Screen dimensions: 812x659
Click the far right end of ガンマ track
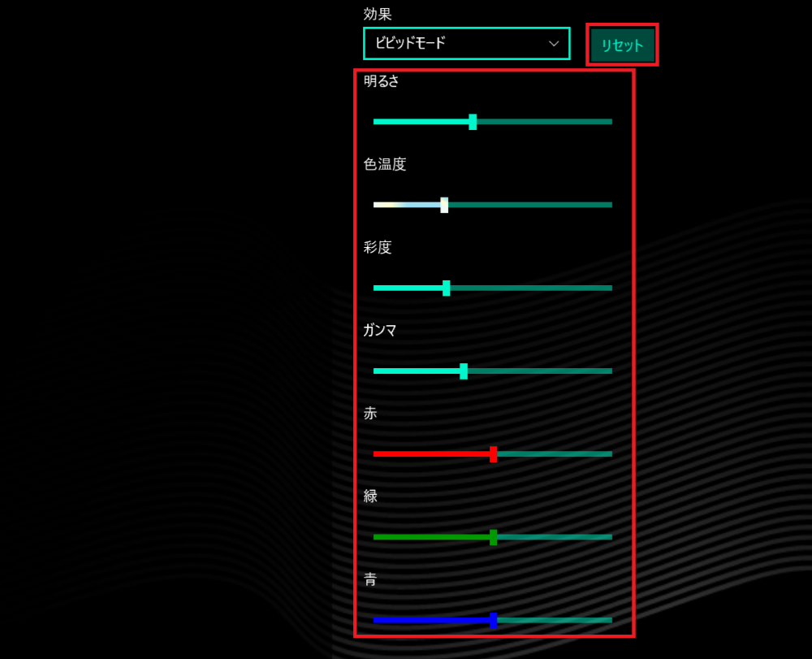(x=609, y=371)
